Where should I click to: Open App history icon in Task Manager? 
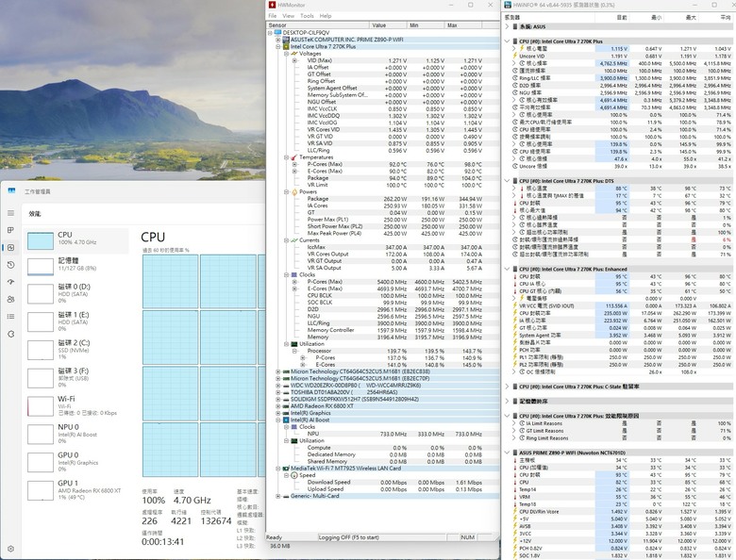[10, 265]
